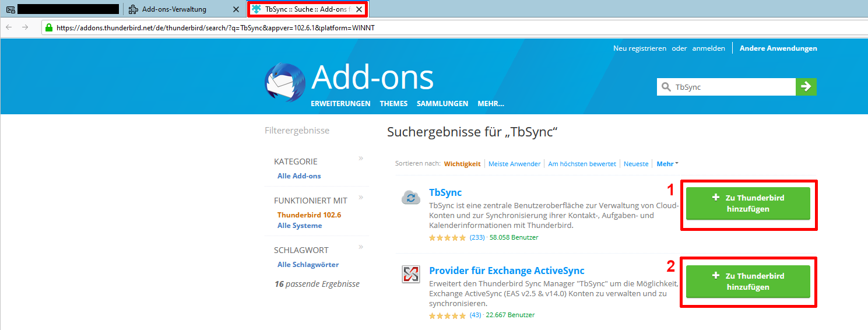
Task: Click the browser forward arrow
Action: [25, 27]
